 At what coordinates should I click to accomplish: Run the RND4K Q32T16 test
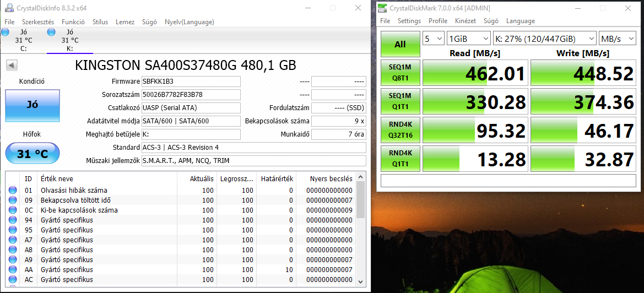click(400, 129)
